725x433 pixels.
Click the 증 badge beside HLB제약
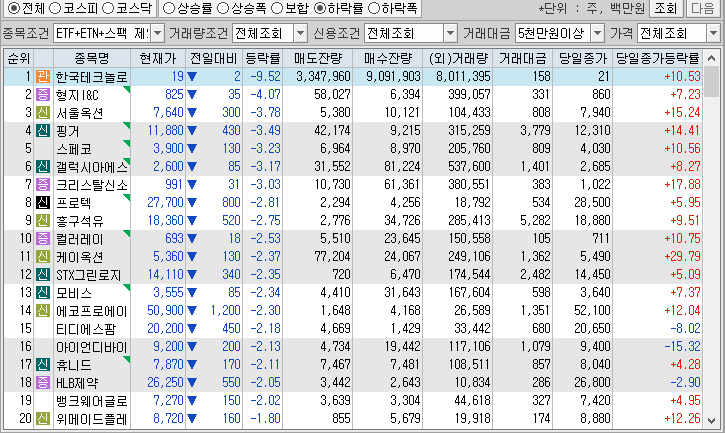43,383
